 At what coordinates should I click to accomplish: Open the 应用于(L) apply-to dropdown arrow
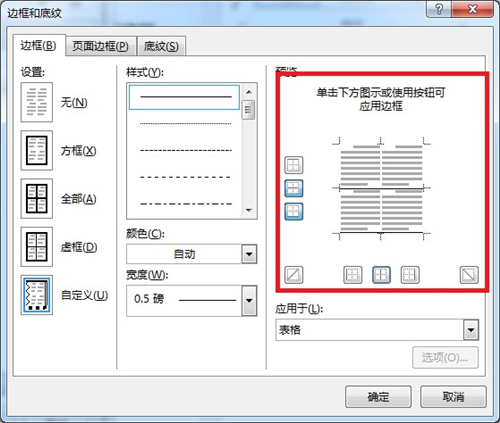pyautogui.click(x=471, y=330)
